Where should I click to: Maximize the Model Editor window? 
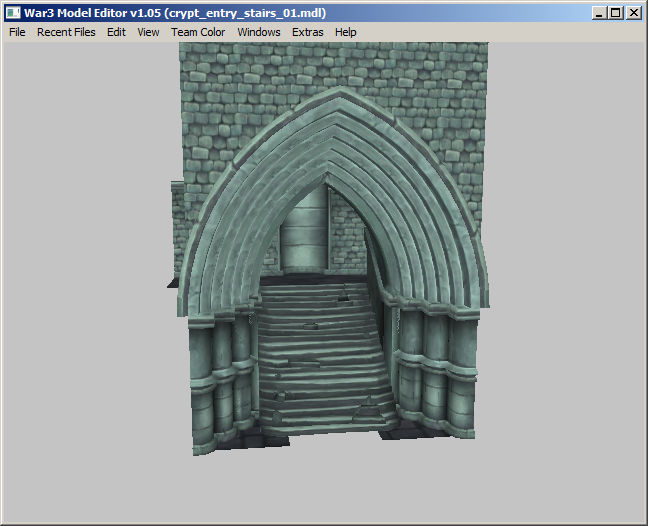pyautogui.click(x=615, y=13)
